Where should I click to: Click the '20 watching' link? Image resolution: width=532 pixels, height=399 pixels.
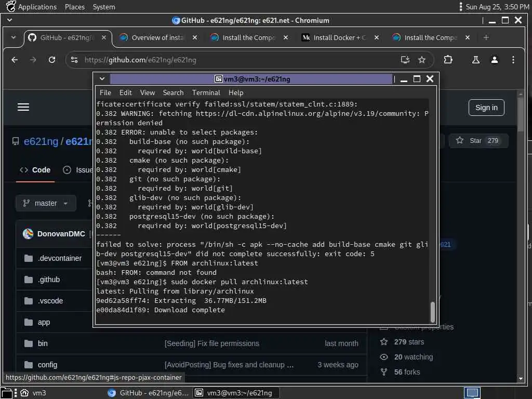413,357
